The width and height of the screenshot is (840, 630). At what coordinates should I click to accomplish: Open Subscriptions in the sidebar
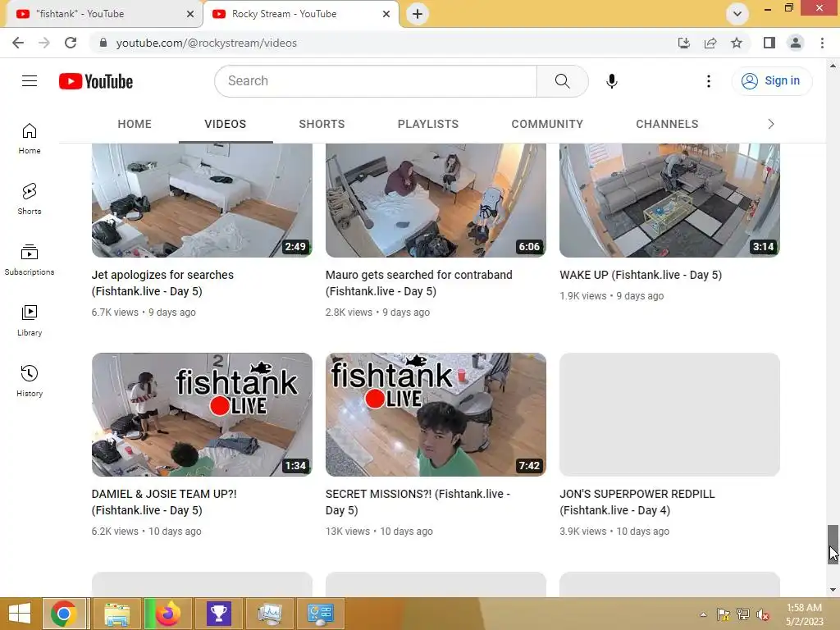[30, 260]
